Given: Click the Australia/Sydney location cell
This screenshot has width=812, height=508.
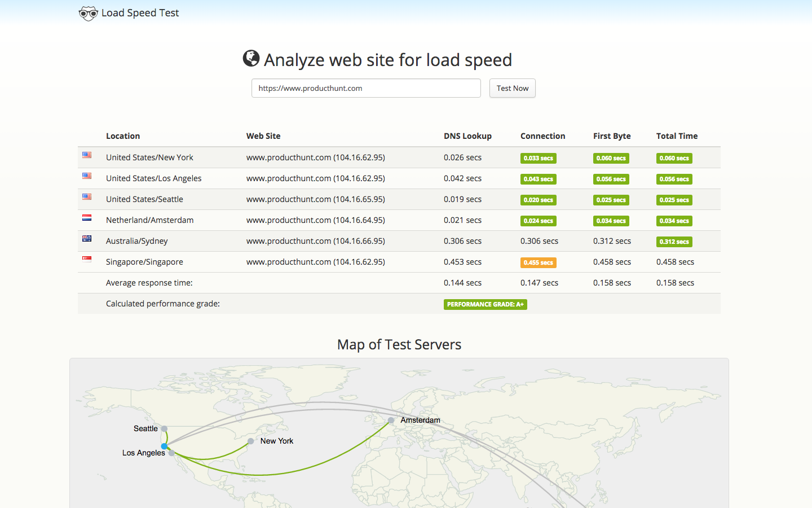Looking at the screenshot, I should (136, 241).
